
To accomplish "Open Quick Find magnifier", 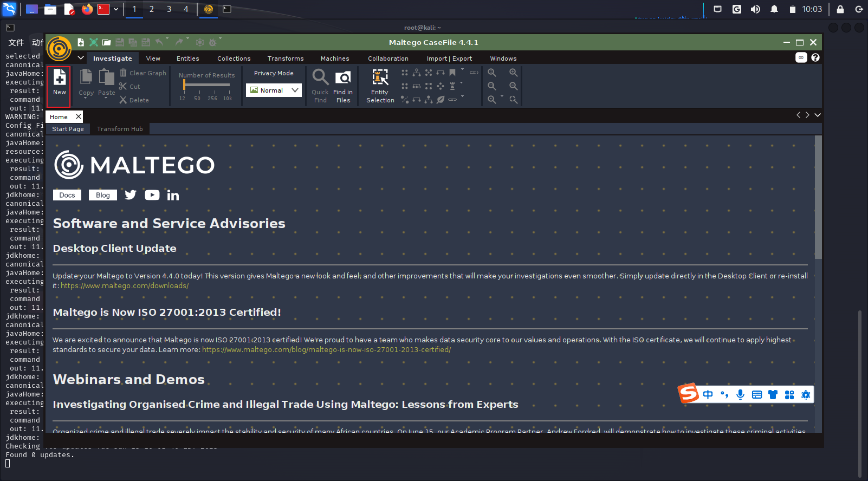I will [x=320, y=86].
